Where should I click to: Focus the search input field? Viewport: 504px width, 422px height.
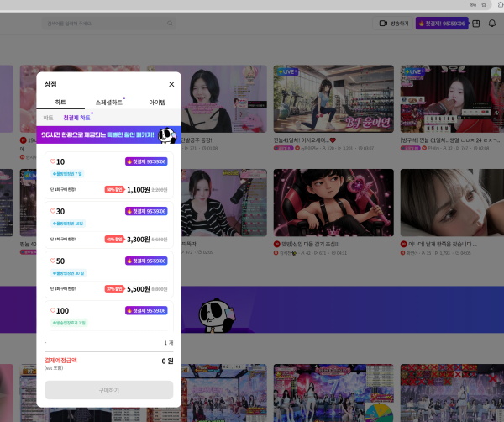click(109, 24)
